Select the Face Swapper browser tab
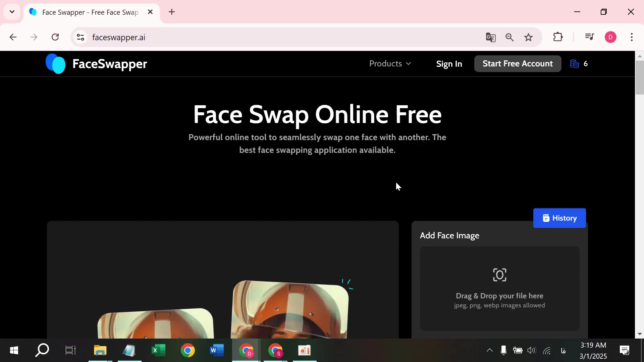Screen dimensions: 644x362 [91, 12]
